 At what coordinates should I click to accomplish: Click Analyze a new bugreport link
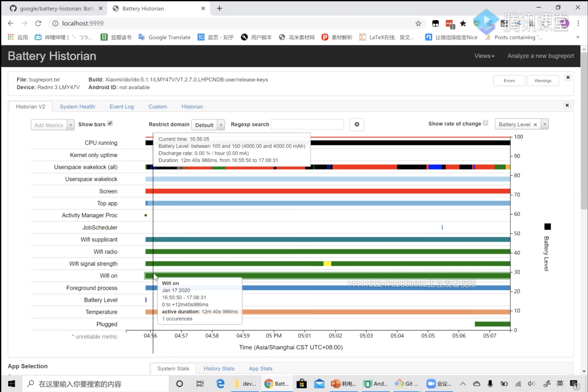coord(541,56)
